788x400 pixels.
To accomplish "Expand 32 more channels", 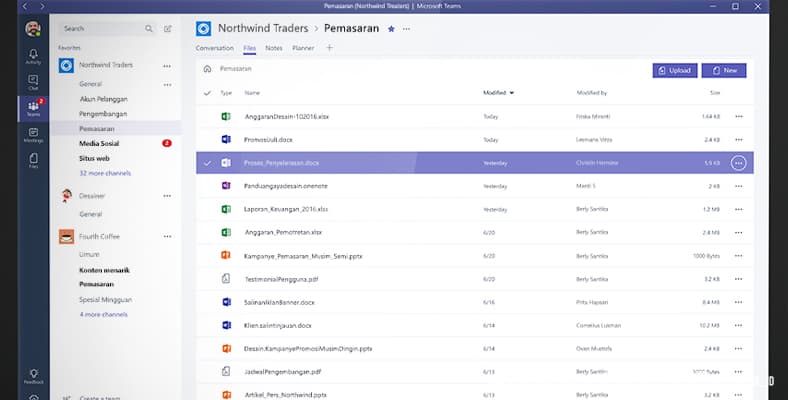I will (105, 173).
